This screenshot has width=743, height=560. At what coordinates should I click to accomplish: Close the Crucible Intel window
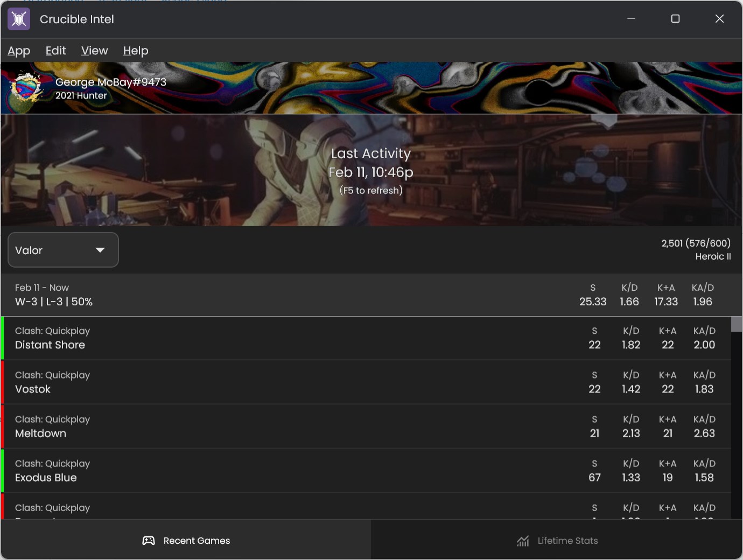[719, 19]
